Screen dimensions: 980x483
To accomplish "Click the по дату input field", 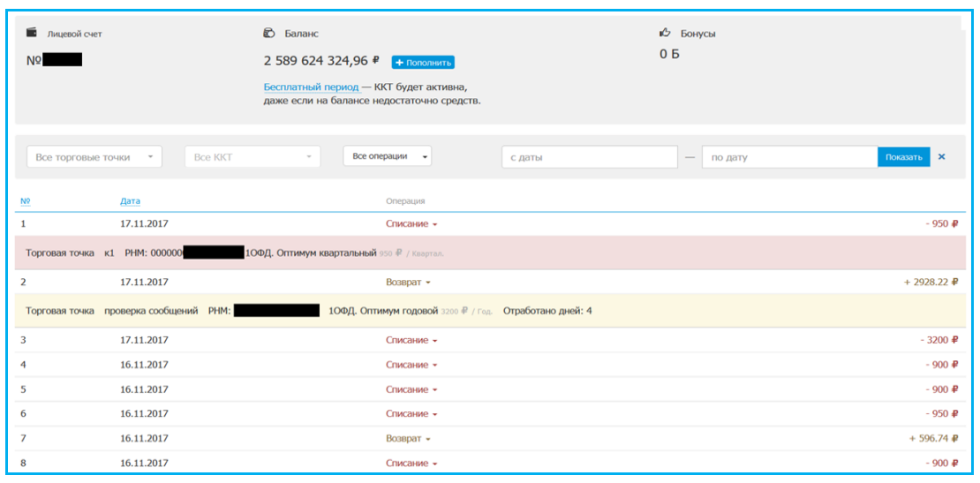I will pyautogui.click(x=788, y=157).
